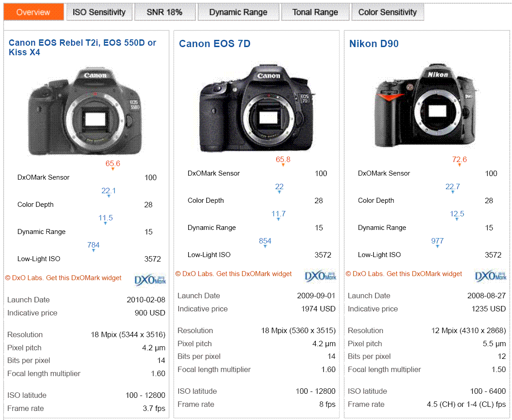Show the Dynamic Range tab

pos(238,12)
